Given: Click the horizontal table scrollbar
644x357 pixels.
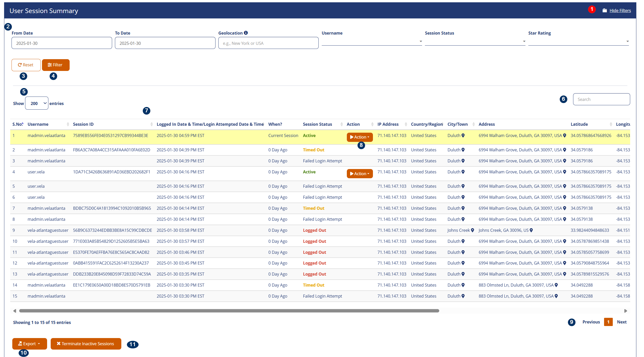Looking at the screenshot, I should pyautogui.click(x=229, y=311).
